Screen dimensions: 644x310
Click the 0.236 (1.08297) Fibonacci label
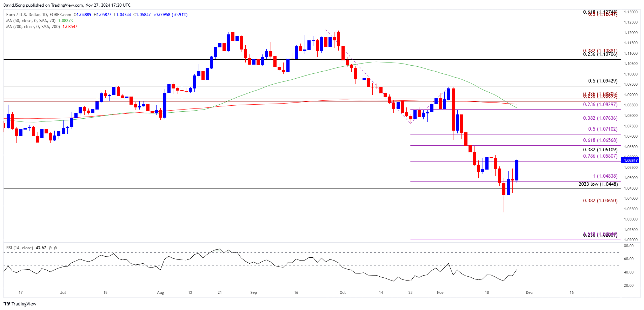tap(600, 104)
